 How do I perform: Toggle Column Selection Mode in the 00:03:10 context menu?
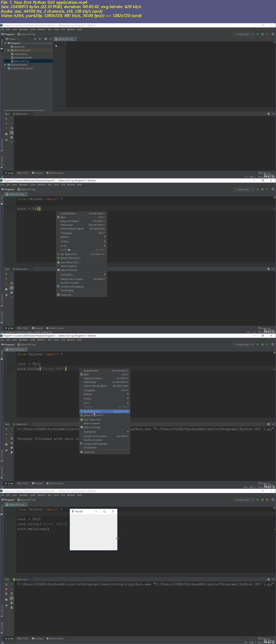[105, 386]
